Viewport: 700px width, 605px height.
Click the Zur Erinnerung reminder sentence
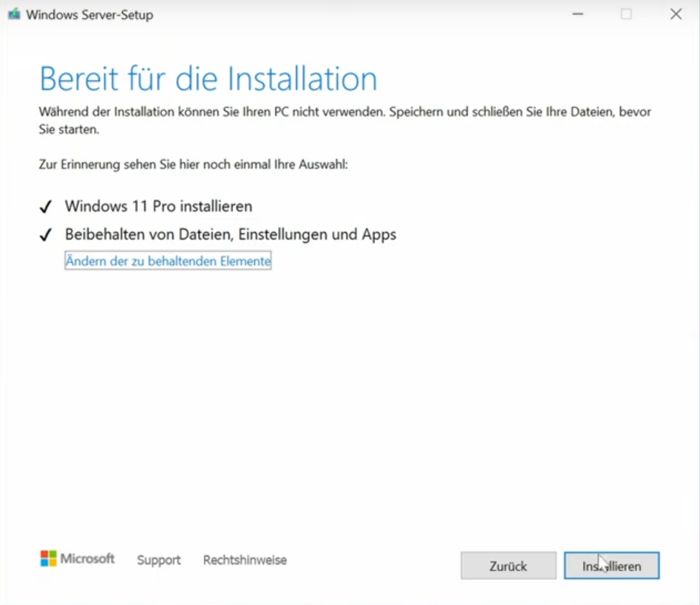(x=193, y=164)
